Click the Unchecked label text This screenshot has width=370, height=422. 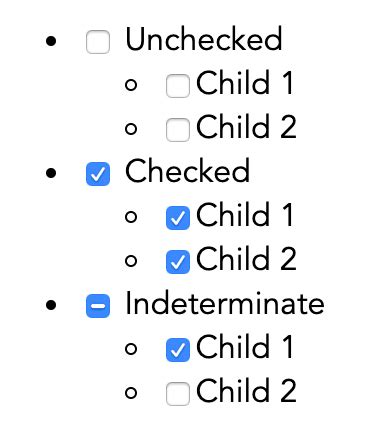coord(204,39)
